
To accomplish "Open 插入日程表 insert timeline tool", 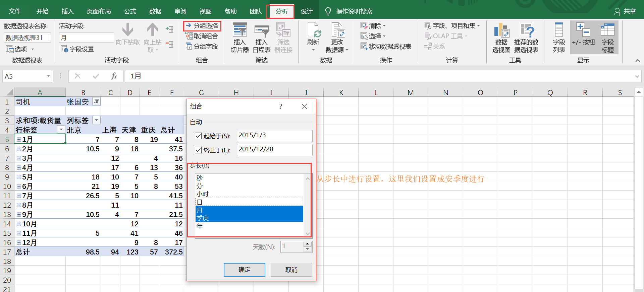I will [x=262, y=38].
